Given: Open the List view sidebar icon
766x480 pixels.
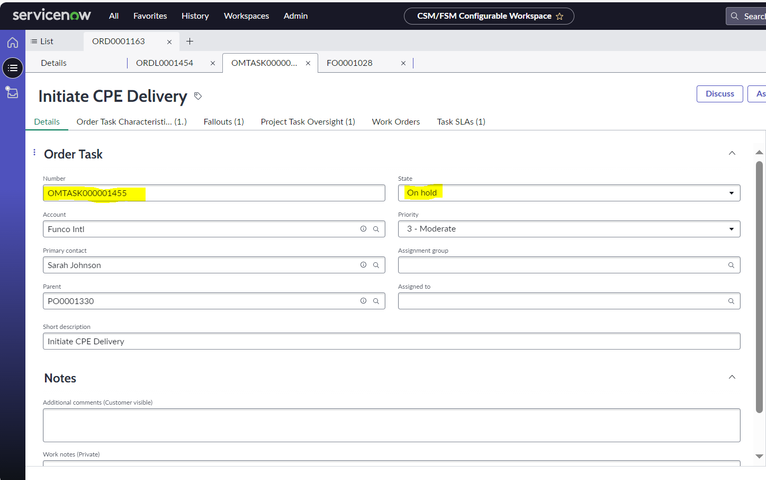Looking at the screenshot, I should coord(13,68).
